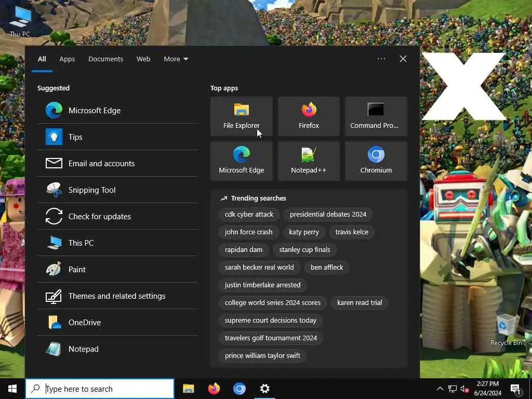Open Email and accounts settings
The height and width of the screenshot is (399, 532).
[x=118, y=163]
